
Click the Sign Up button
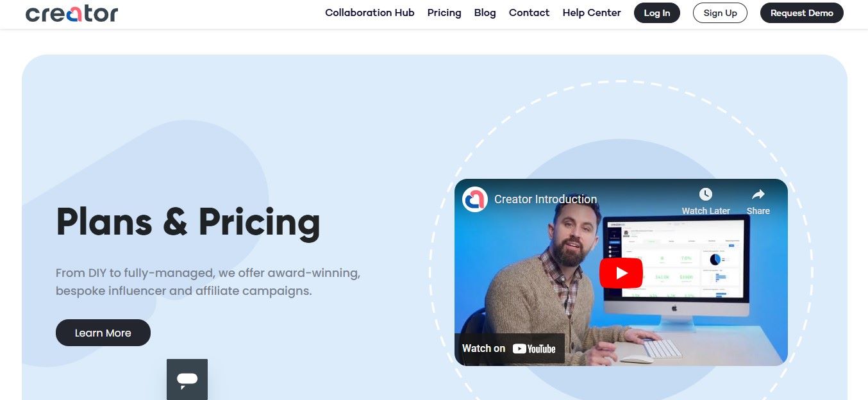click(720, 13)
